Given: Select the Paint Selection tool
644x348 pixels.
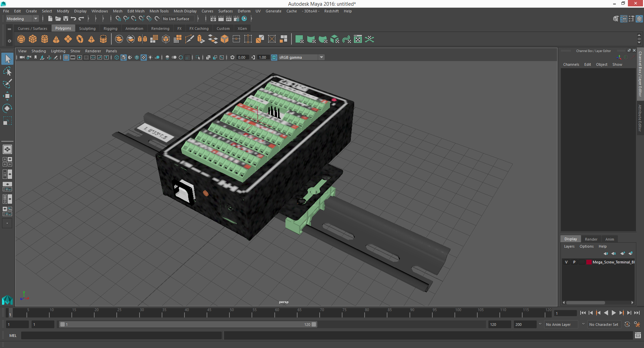Looking at the screenshot, I should [x=7, y=84].
